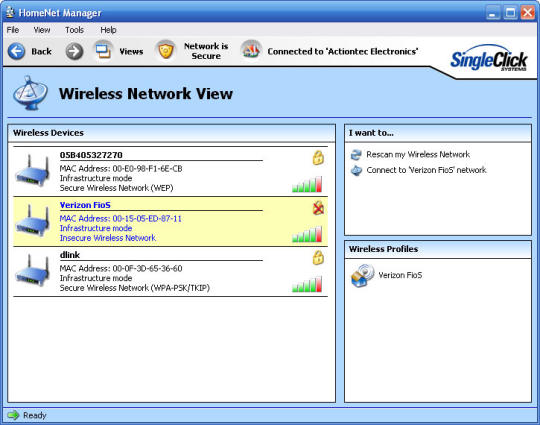Click Rescan my Wireless Network link
This screenshot has height=425, width=540.
click(418, 154)
